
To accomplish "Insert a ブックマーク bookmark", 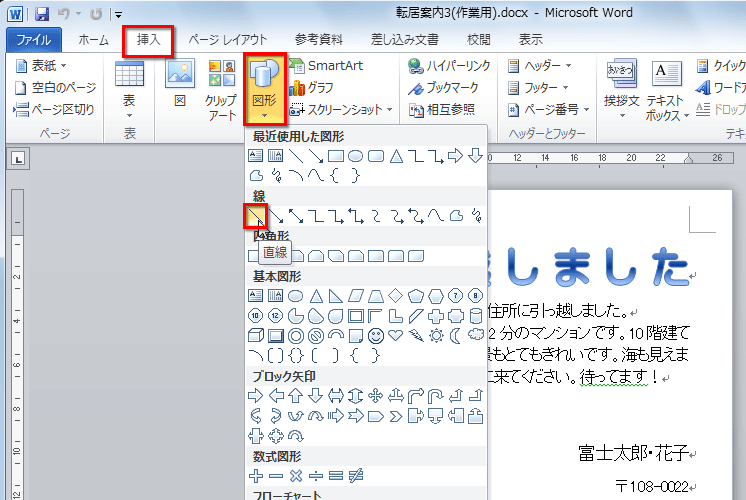I will [x=443, y=88].
